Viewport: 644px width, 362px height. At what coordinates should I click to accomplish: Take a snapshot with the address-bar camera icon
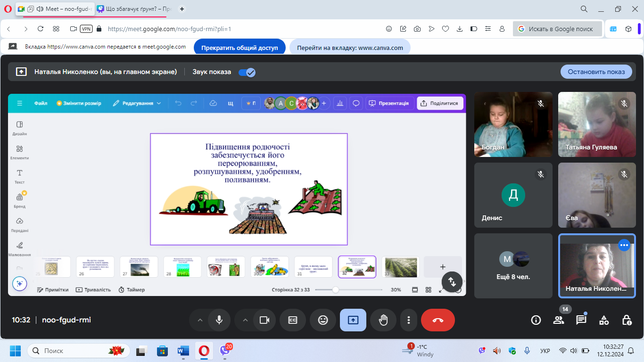click(417, 29)
